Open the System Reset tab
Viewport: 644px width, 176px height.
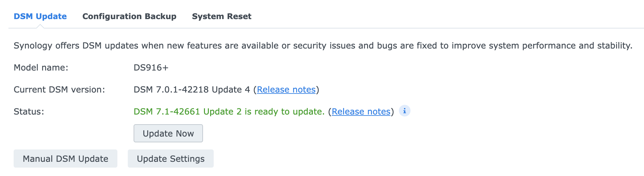point(221,16)
